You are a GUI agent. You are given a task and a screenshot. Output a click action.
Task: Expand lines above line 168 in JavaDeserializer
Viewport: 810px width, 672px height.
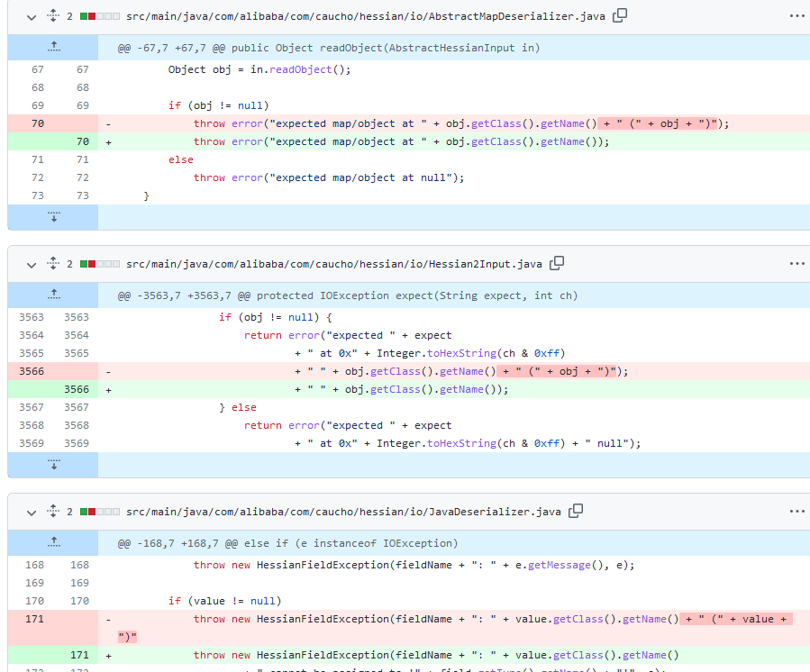click(x=53, y=543)
